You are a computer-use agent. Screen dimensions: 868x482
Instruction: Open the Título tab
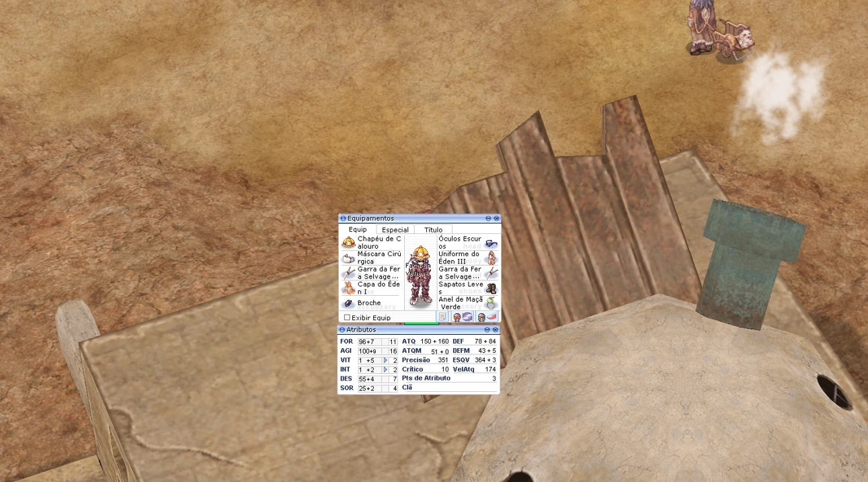pos(433,230)
